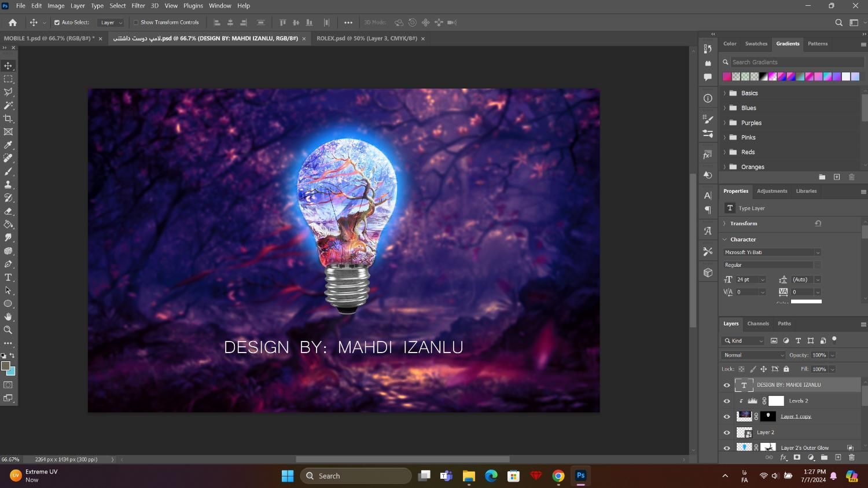This screenshot has height=488, width=868.
Task: Select the History Brush tool
Action: point(8,198)
